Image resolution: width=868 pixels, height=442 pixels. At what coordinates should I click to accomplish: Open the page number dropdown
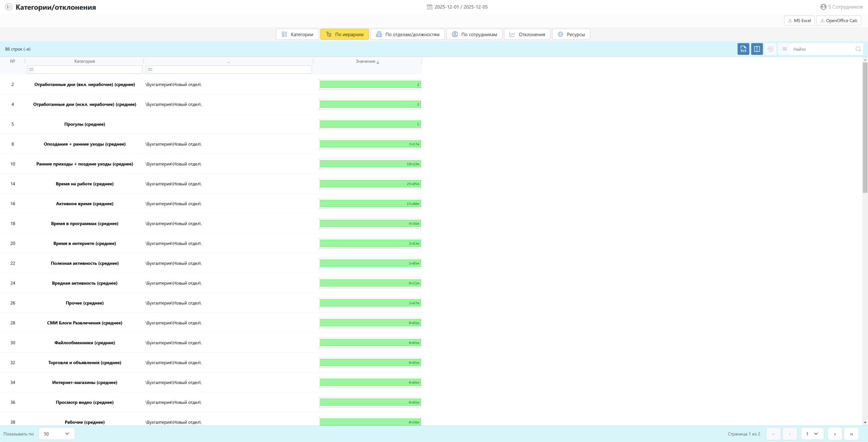click(812, 434)
